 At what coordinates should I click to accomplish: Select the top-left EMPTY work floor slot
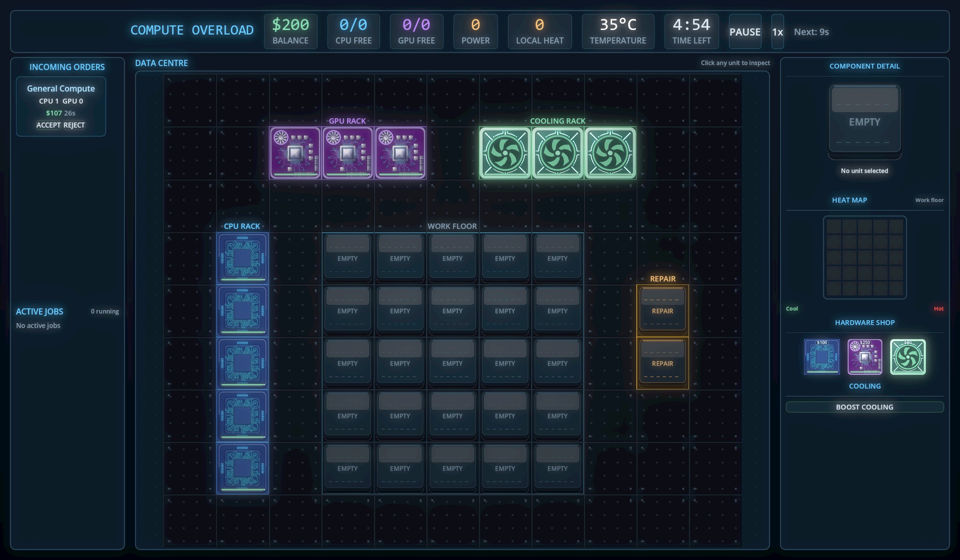[347, 258]
